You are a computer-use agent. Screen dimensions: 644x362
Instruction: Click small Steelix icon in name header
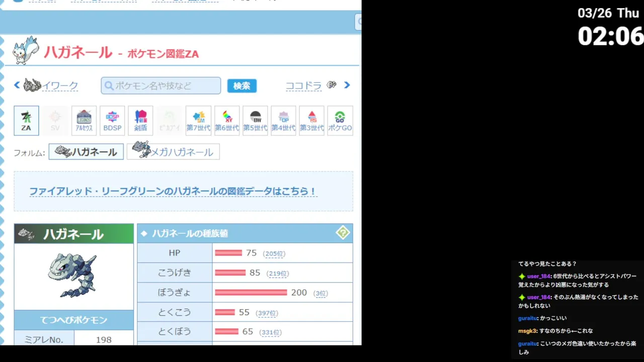point(27,234)
